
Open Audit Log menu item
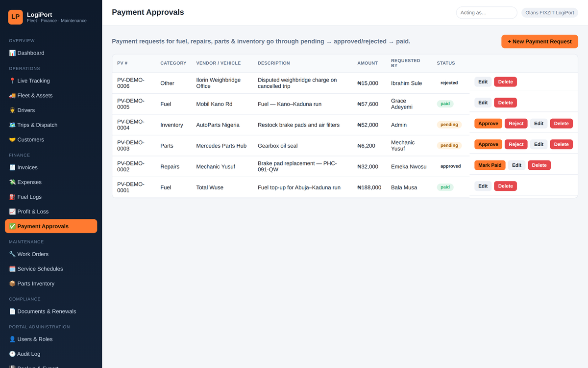[51, 354]
